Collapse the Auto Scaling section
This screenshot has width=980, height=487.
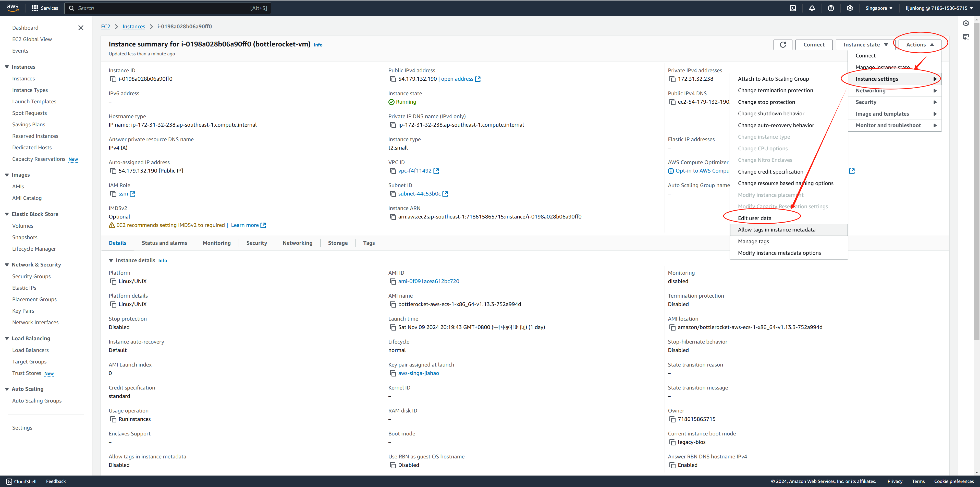point(7,389)
